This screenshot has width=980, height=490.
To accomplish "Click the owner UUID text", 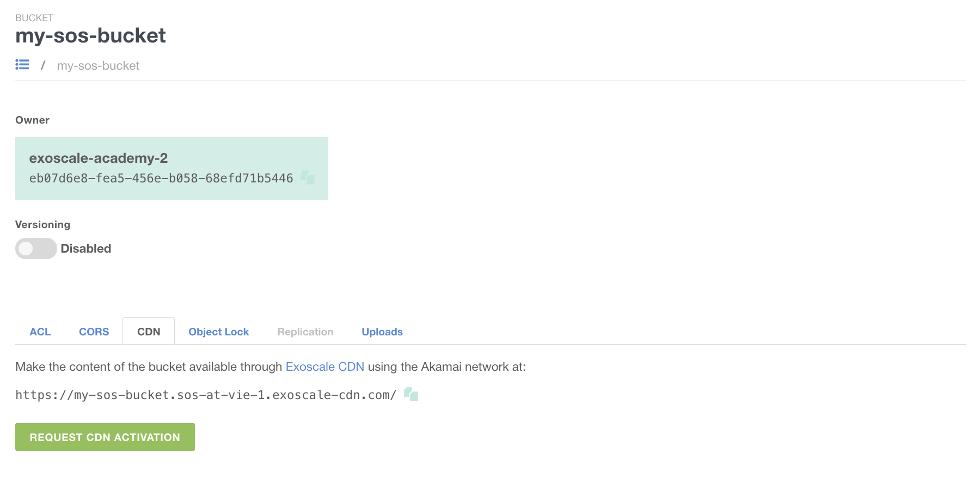I will tap(161, 178).
